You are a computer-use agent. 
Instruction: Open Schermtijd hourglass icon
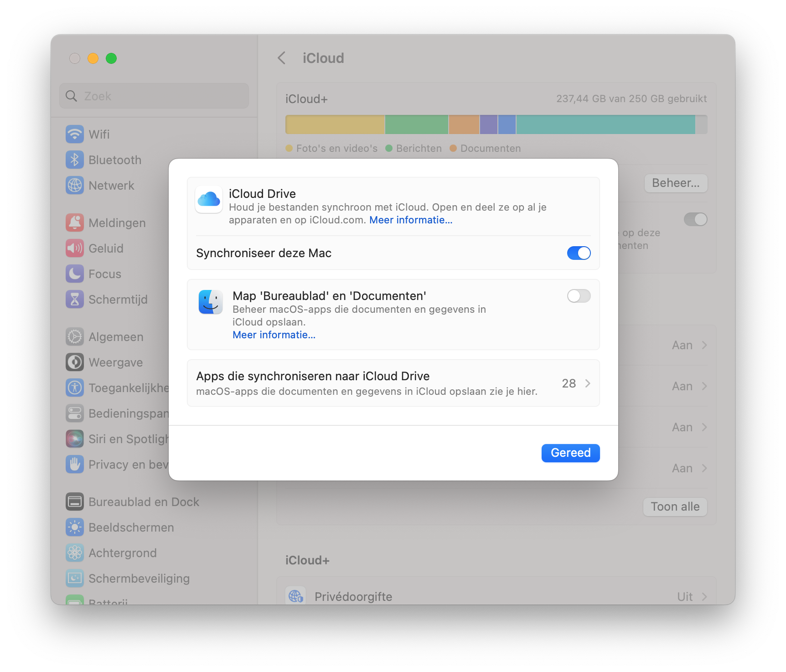click(75, 299)
